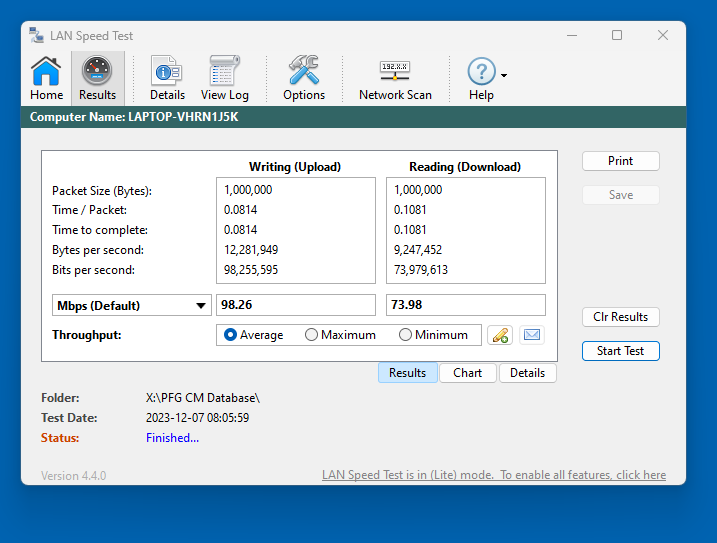Viewport: 717px width, 543px height.
Task: Click Version 4.4.0 text
Action: pyautogui.click(x=73, y=476)
